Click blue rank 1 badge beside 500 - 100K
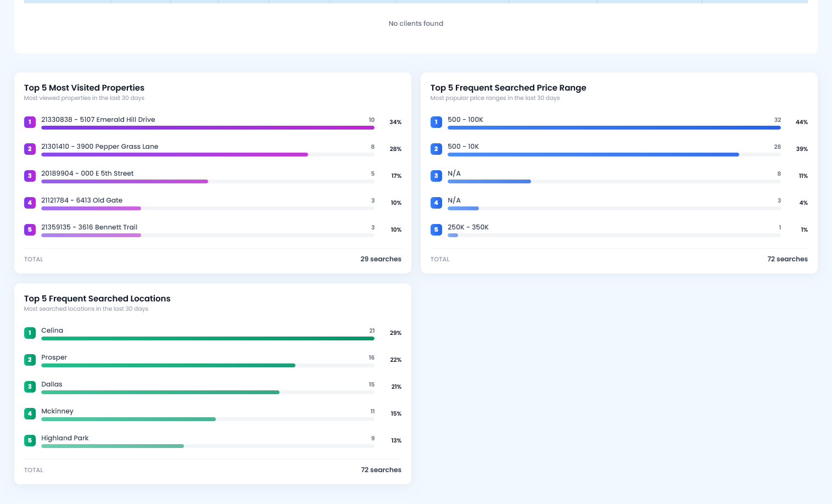This screenshot has width=832, height=504. [x=436, y=122]
